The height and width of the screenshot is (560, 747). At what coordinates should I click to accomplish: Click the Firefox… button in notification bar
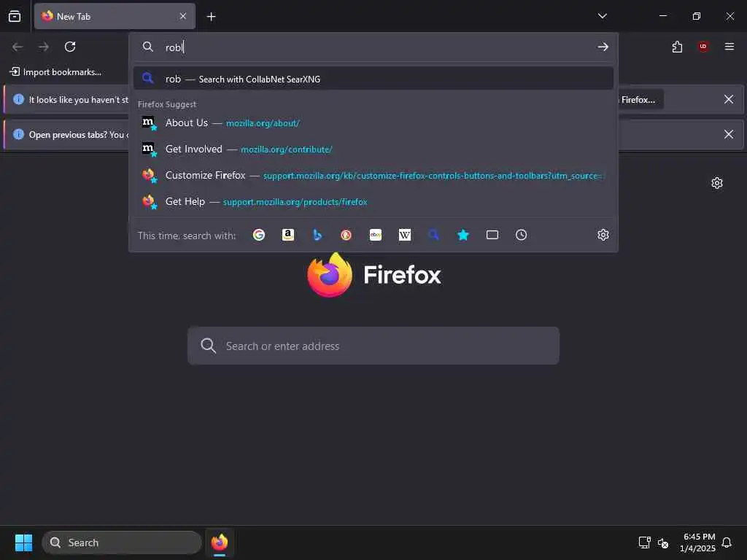point(640,99)
